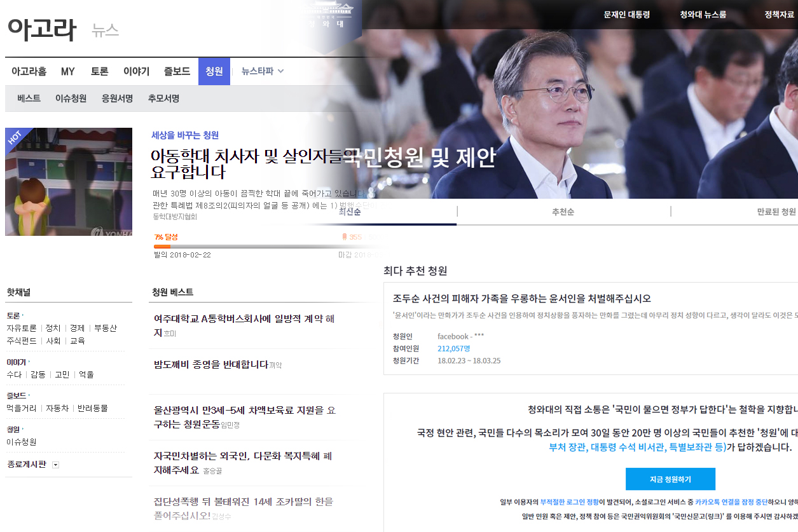The image size is (798, 532).
Task: Expand the 뉴스타파 dropdown menu
Action: pos(280,71)
